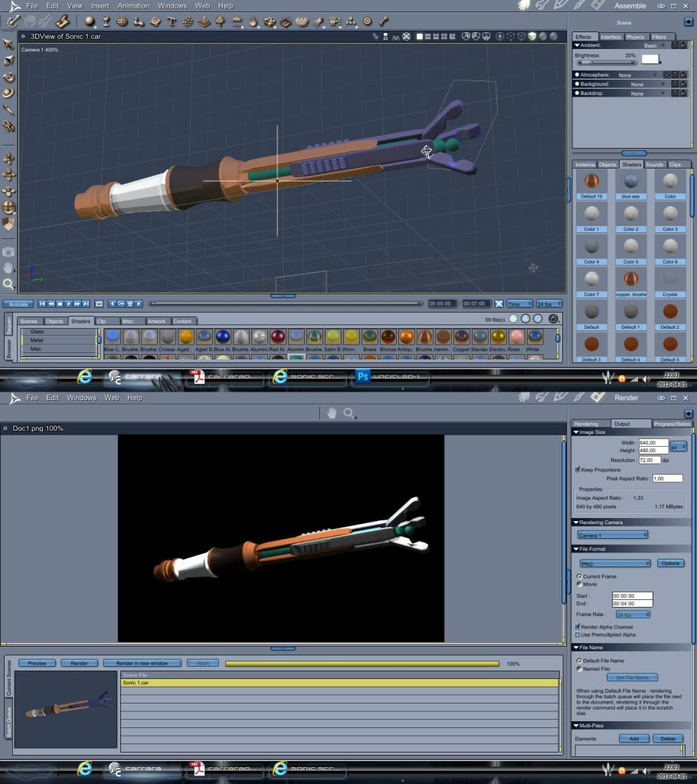Toggle the Atmosphere effect radio dot
Image resolution: width=697 pixels, height=784 pixels.
pos(577,74)
